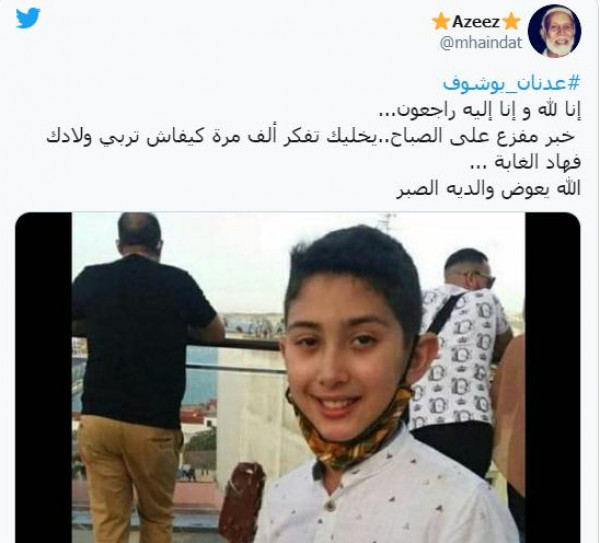Viewport: 600px width, 543px height.
Task: Open the @mhaindat handle link
Action: click(481, 42)
